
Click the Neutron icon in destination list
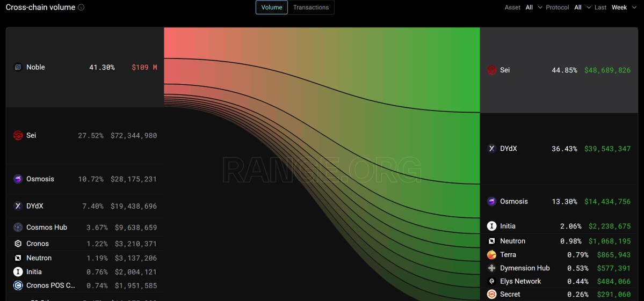[x=491, y=241]
